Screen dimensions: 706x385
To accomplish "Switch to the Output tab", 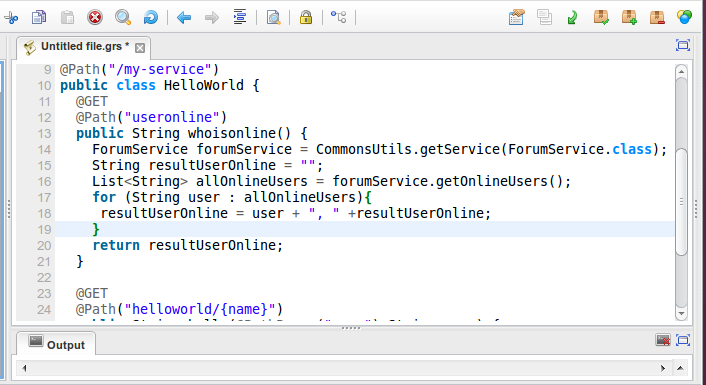I will coord(56,344).
